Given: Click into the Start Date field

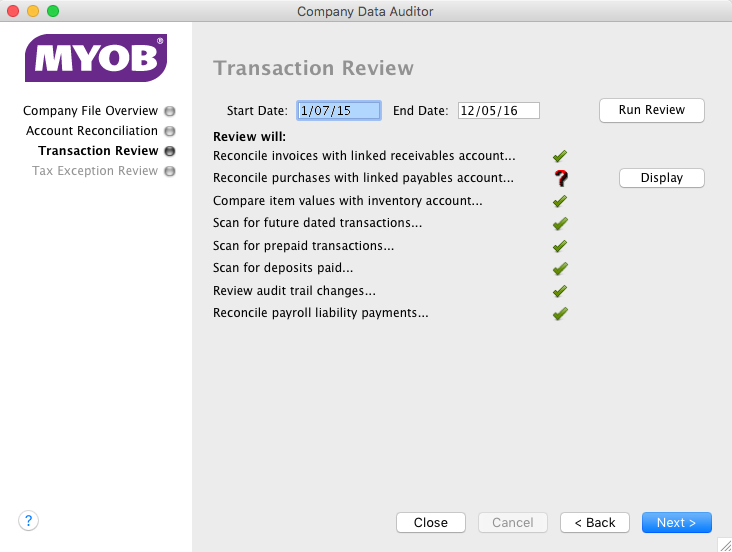Looking at the screenshot, I should click(338, 111).
